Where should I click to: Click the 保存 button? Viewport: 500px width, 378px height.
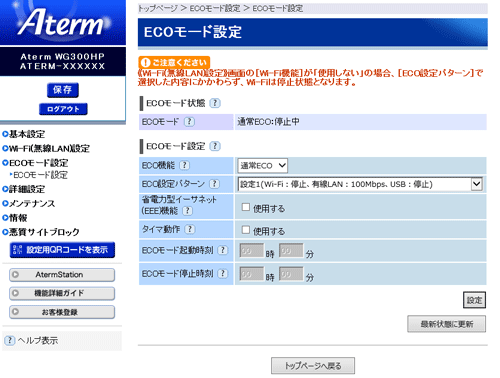tap(63, 90)
